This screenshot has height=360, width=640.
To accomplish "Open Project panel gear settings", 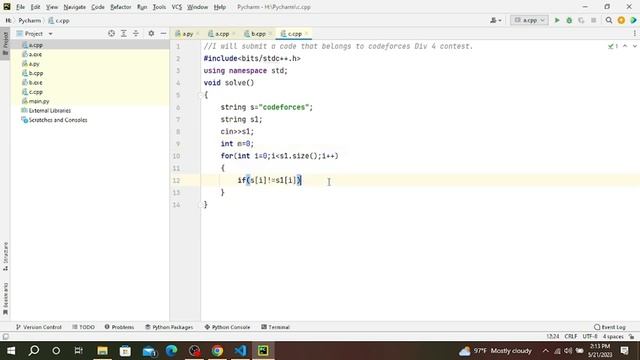I will (x=151, y=33).
